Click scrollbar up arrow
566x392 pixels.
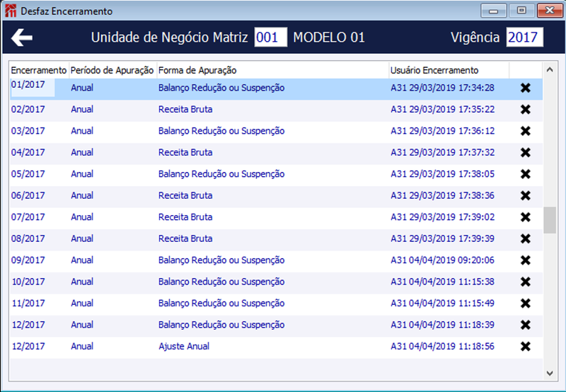coord(550,69)
